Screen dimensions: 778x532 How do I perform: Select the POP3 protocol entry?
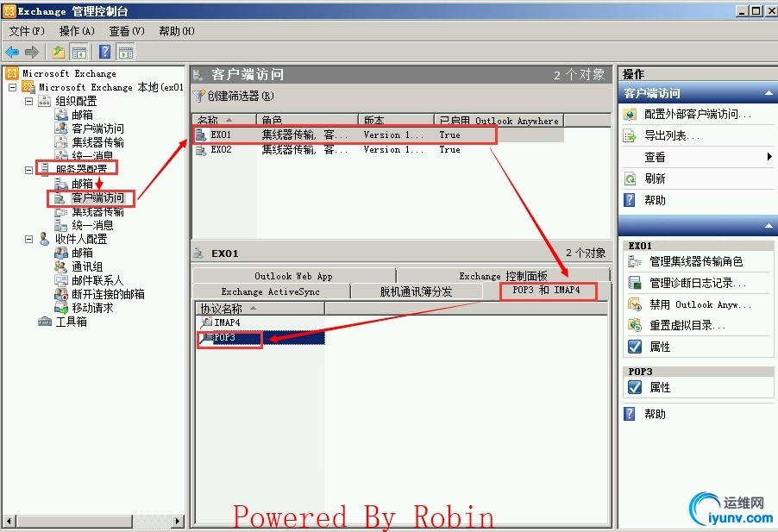(x=224, y=338)
